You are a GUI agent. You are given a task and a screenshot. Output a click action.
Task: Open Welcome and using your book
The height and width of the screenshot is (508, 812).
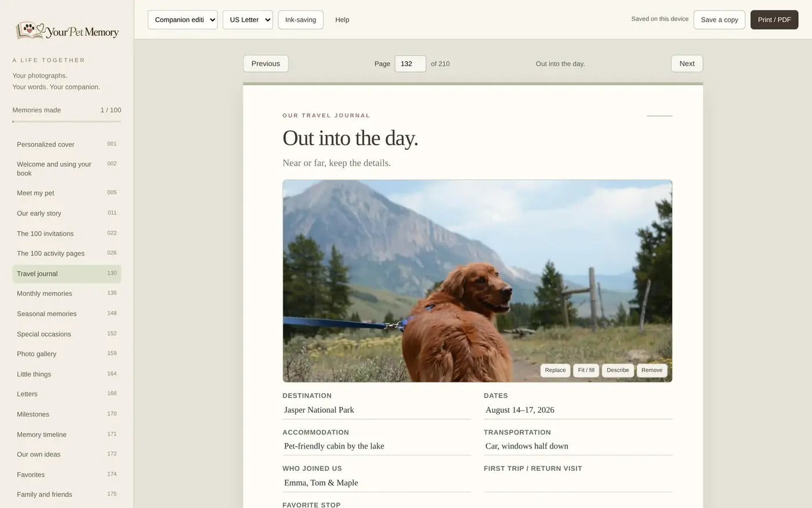click(x=67, y=168)
